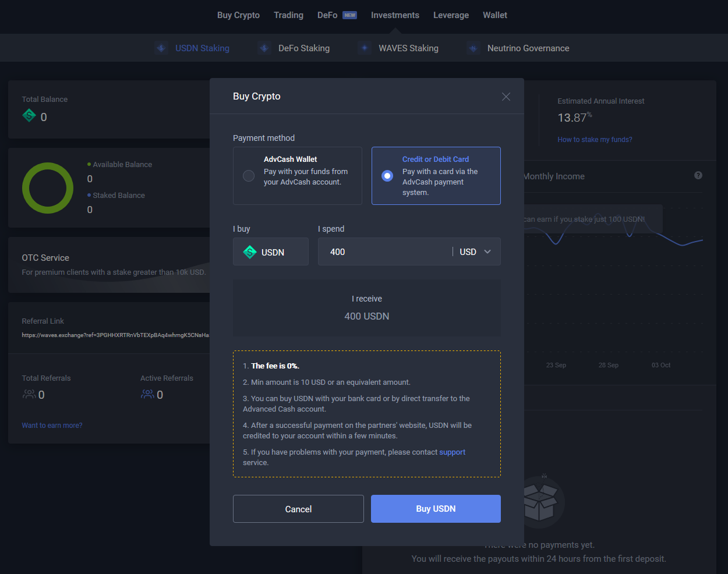Click the 400 USDN receive amount
Image resolution: width=728 pixels, height=574 pixels.
coord(367,316)
